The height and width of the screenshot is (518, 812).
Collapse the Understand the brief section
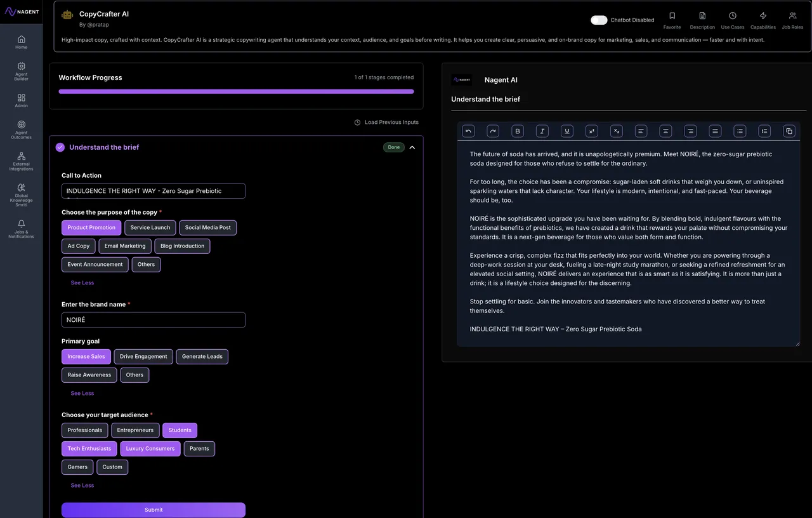[x=412, y=147]
